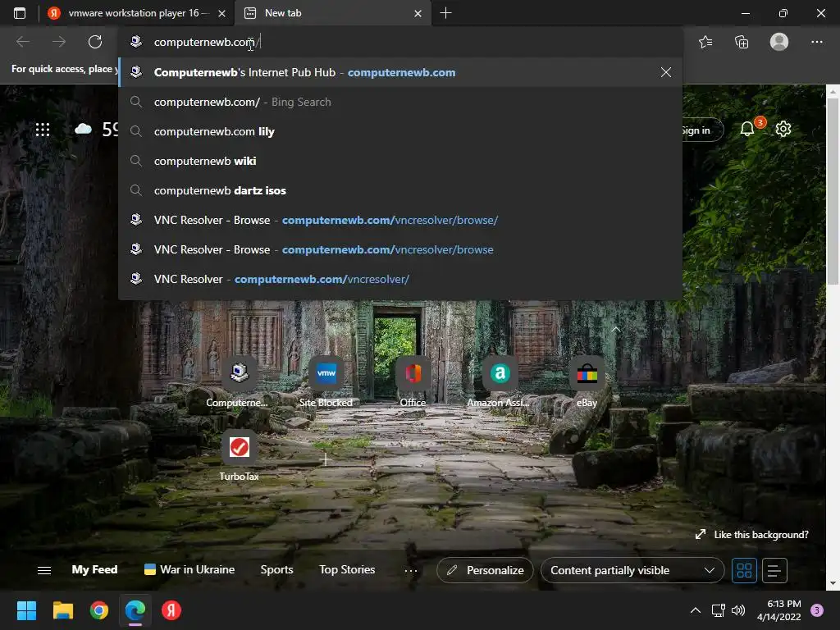Screen dimensions: 840x630
Task: Open a new tab with plus icon
Action: 445,13
